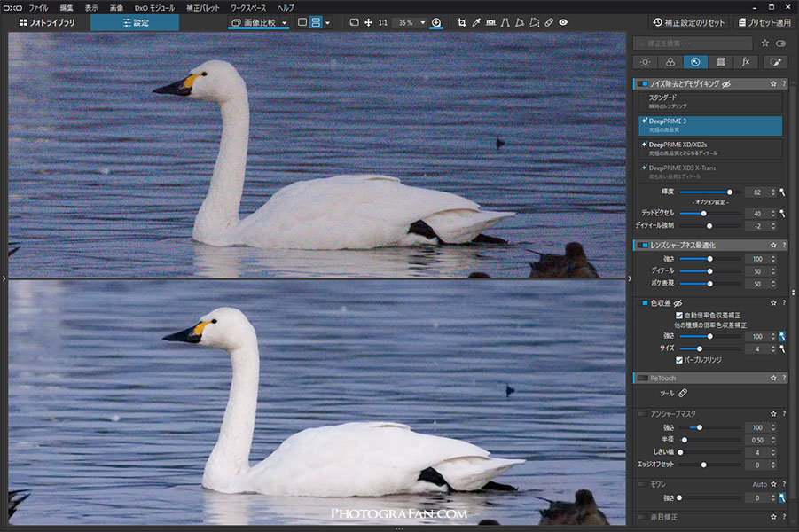Toggle ノイズ除去とデモザイキング on/off switch

pos(643,83)
